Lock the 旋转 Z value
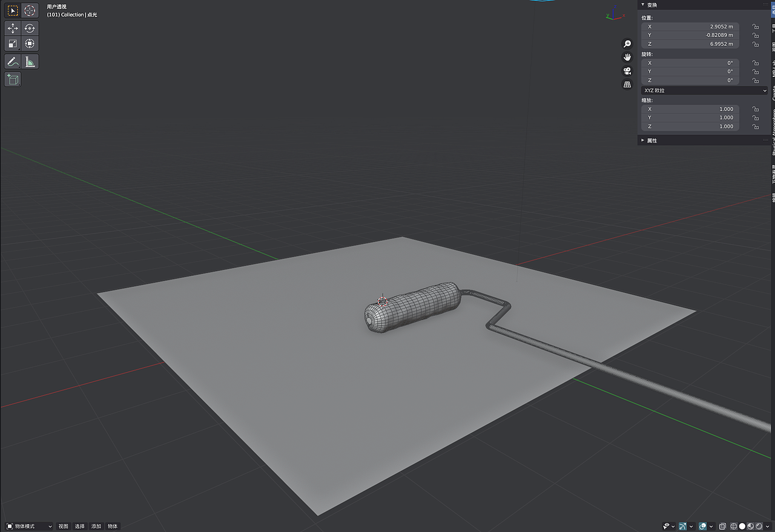The width and height of the screenshot is (775, 532). click(755, 80)
